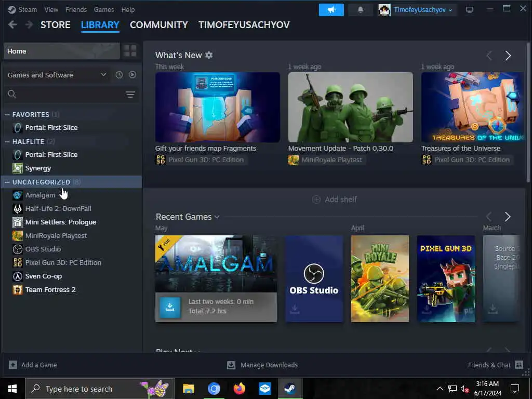Go forward with the right arrow
This screenshot has width=532, height=399.
click(x=29, y=25)
